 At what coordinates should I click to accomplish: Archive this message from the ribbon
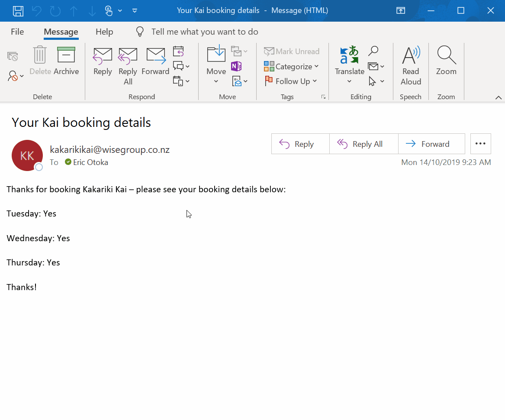tap(66, 60)
